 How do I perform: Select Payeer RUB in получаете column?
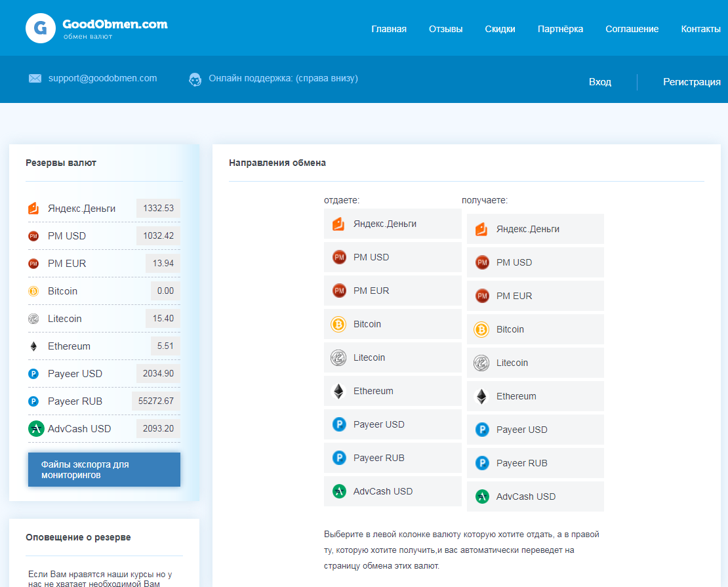pos(535,463)
